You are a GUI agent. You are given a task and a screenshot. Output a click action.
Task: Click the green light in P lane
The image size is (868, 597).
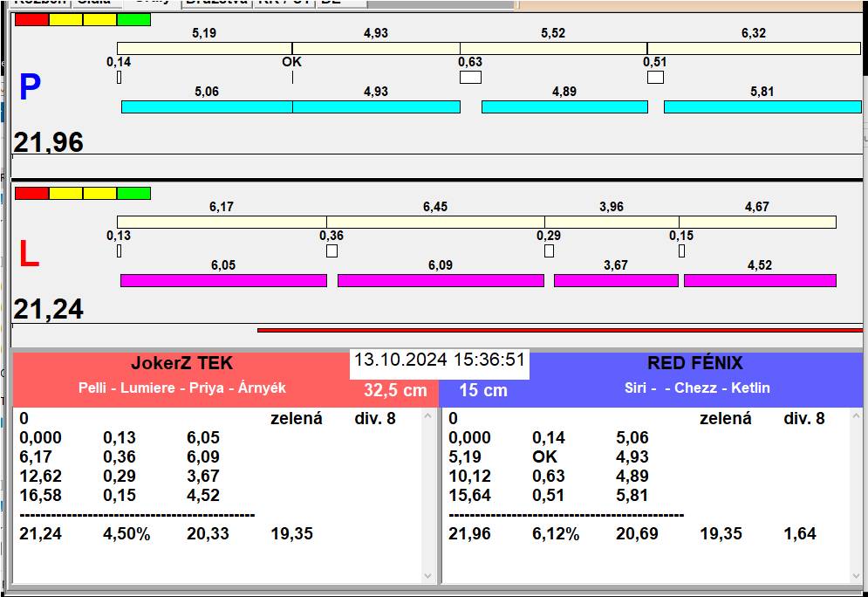click(x=133, y=19)
